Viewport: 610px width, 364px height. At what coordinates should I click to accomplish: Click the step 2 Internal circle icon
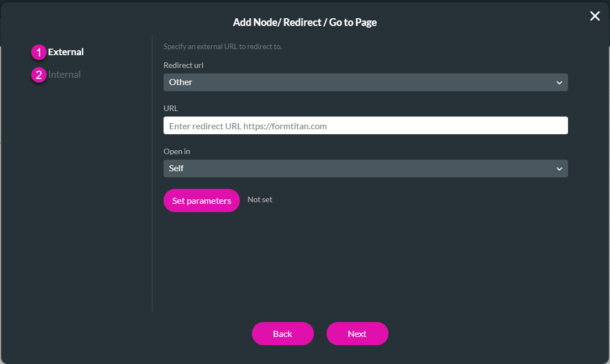(x=38, y=75)
